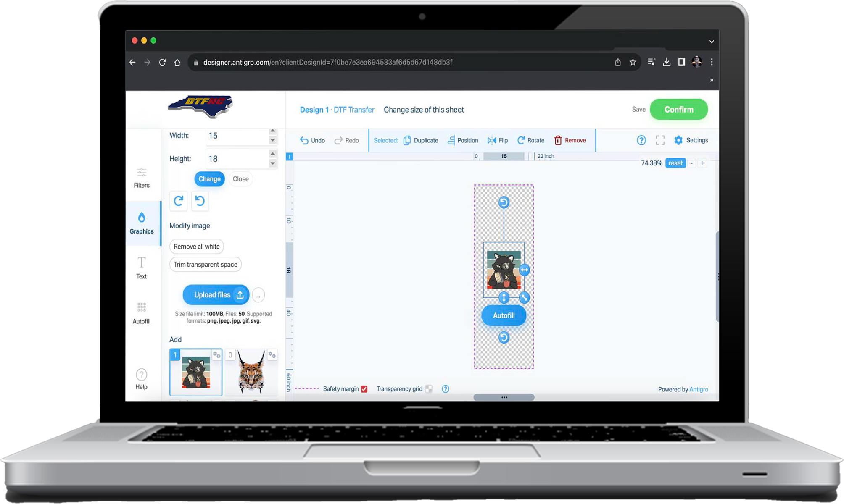This screenshot has width=844, height=504.
Task: Toggle Safety margin checkbox
Action: point(364,389)
